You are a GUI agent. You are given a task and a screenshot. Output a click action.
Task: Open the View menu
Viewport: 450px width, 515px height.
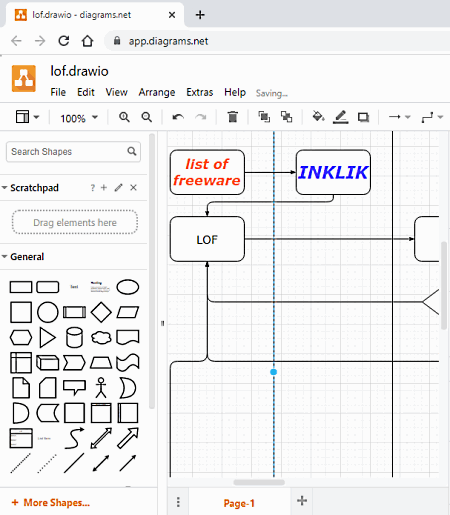pos(116,92)
